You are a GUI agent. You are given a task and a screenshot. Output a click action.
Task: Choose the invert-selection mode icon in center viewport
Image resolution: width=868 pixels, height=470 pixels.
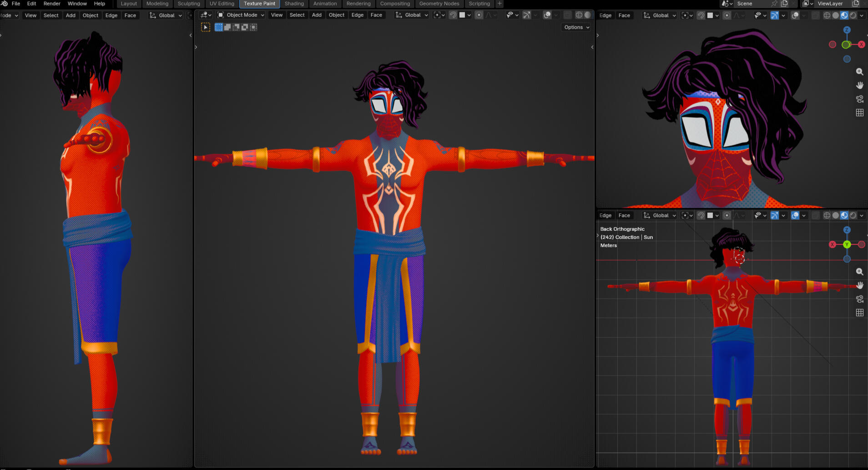tap(245, 27)
